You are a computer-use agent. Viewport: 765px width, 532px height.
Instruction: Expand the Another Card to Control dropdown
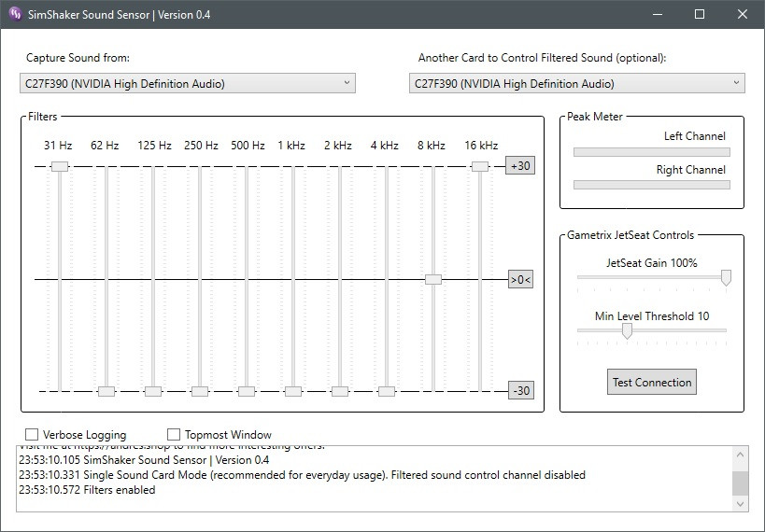(x=576, y=83)
